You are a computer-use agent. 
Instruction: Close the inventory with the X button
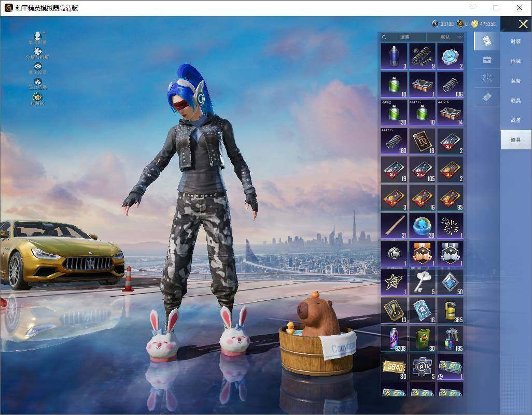[x=523, y=24]
